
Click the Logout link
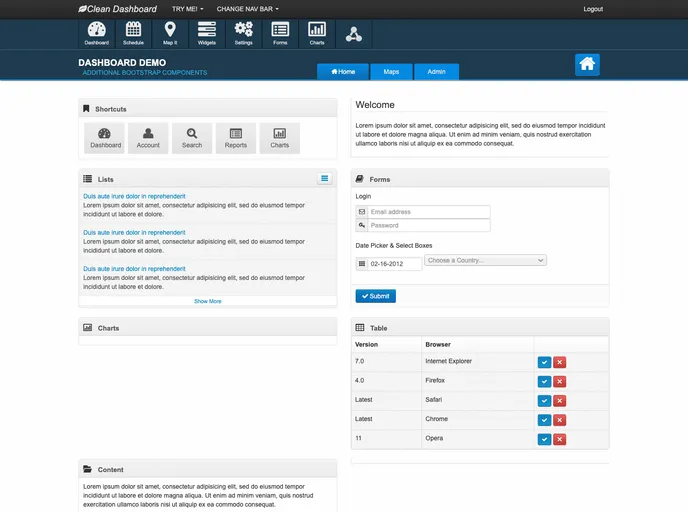(x=593, y=9)
